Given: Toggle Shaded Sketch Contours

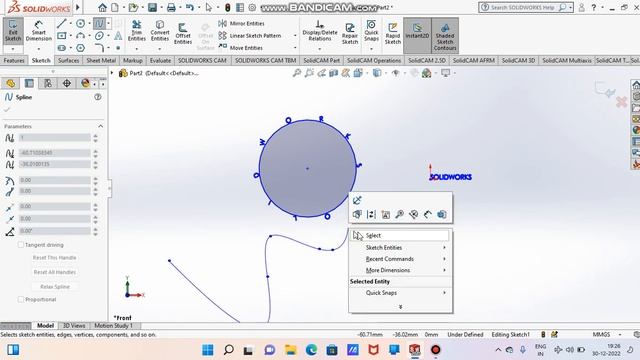Looking at the screenshot, I should pos(445,36).
